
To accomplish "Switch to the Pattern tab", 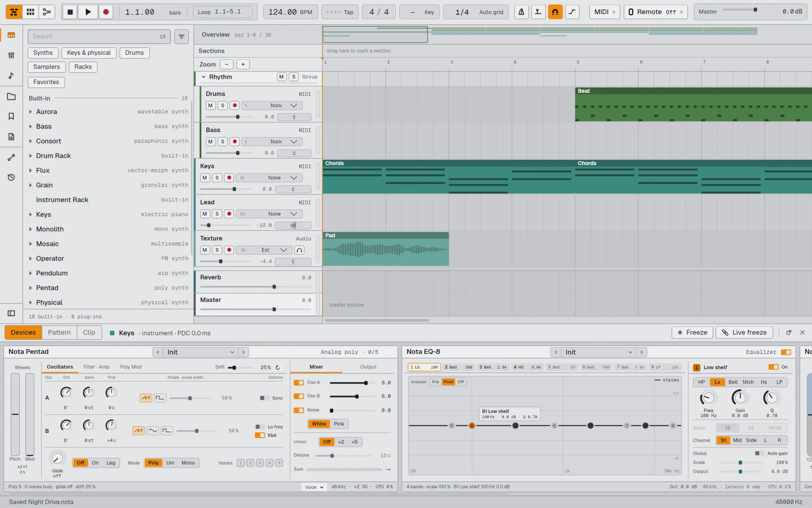I will [x=59, y=332].
